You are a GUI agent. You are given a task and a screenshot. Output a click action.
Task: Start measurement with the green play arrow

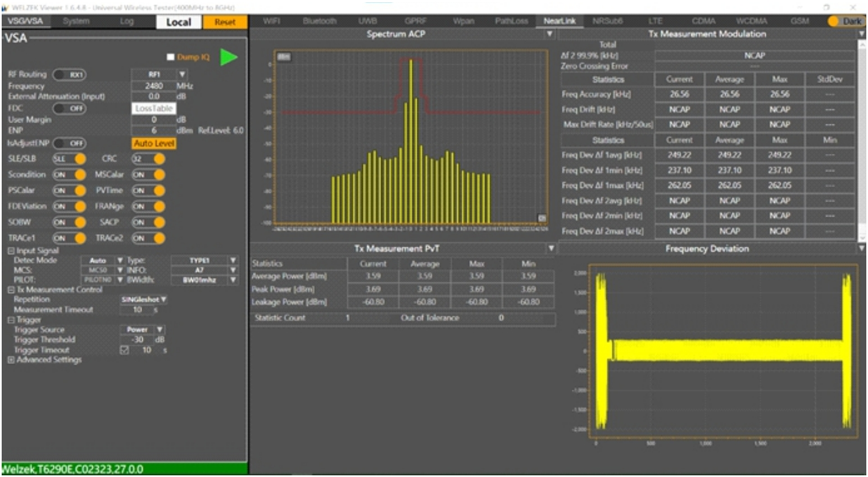pyautogui.click(x=228, y=57)
